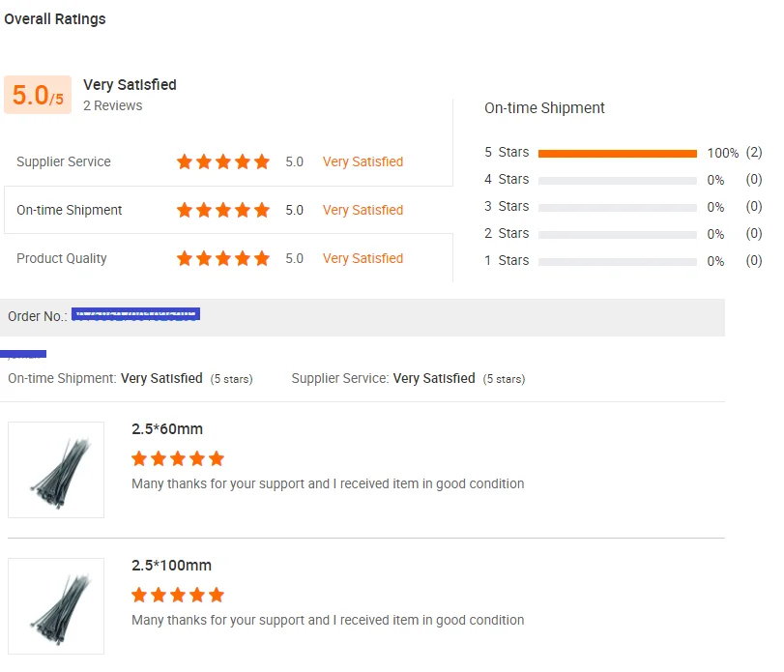784x672 pixels.
Task: Select the On-time Shipment rating tab
Action: [70, 210]
